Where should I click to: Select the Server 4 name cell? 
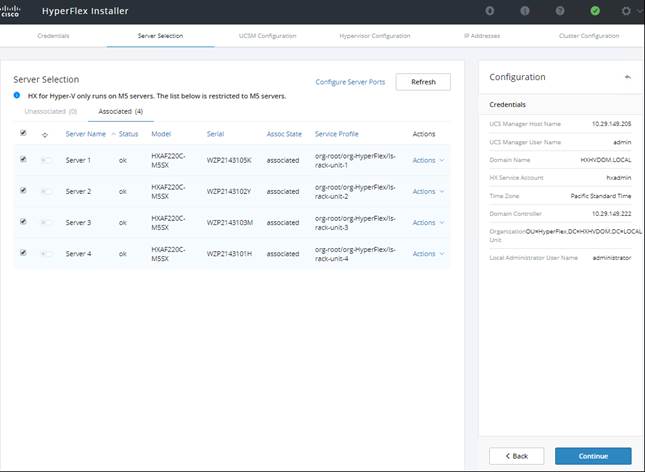tap(78, 254)
